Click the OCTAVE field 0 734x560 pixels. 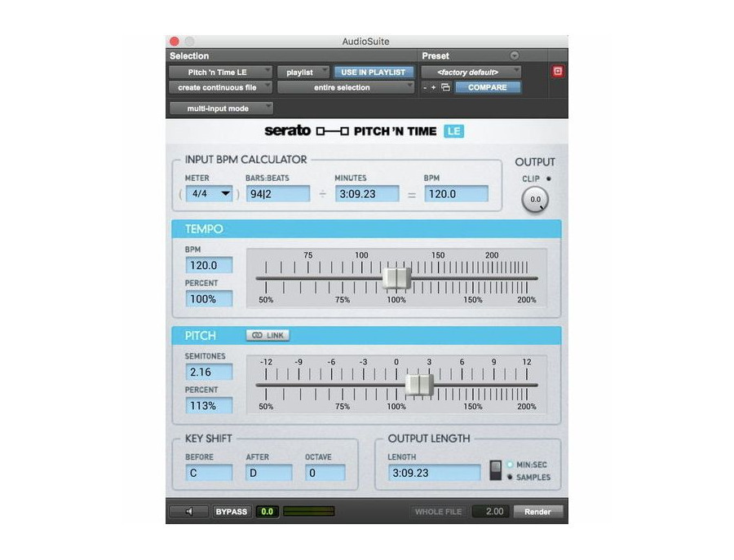(325, 473)
